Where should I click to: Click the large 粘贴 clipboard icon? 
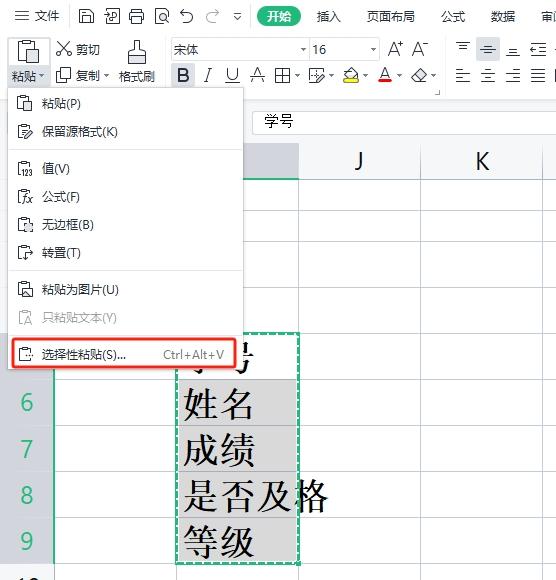click(x=28, y=52)
